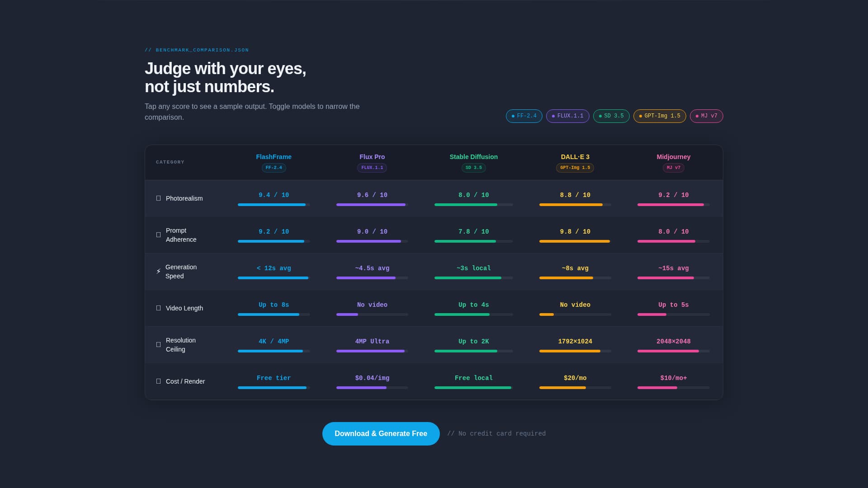
Task: Click the Resolution Ceiling row icon
Action: pyautogui.click(x=158, y=344)
